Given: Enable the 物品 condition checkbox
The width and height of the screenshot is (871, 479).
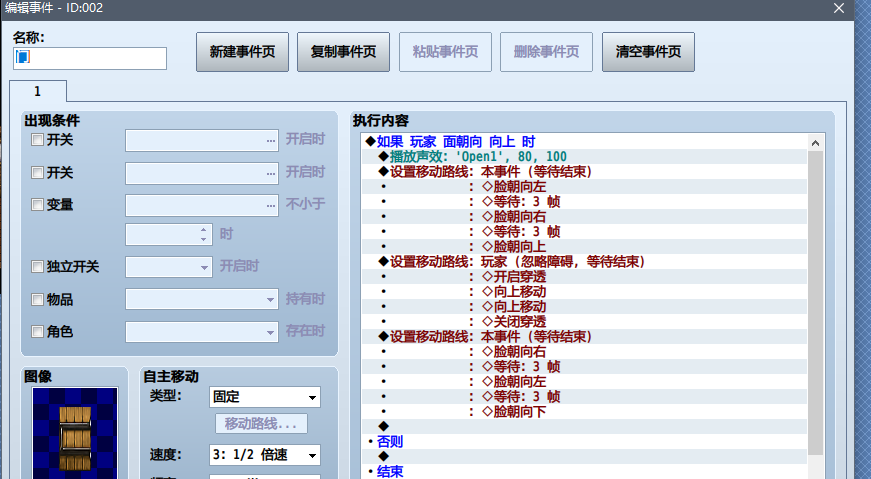Looking at the screenshot, I should (x=37, y=300).
